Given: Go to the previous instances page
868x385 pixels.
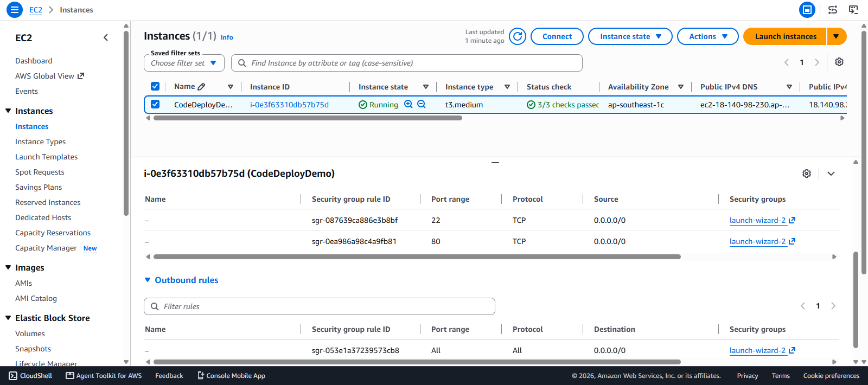Looking at the screenshot, I should [787, 62].
